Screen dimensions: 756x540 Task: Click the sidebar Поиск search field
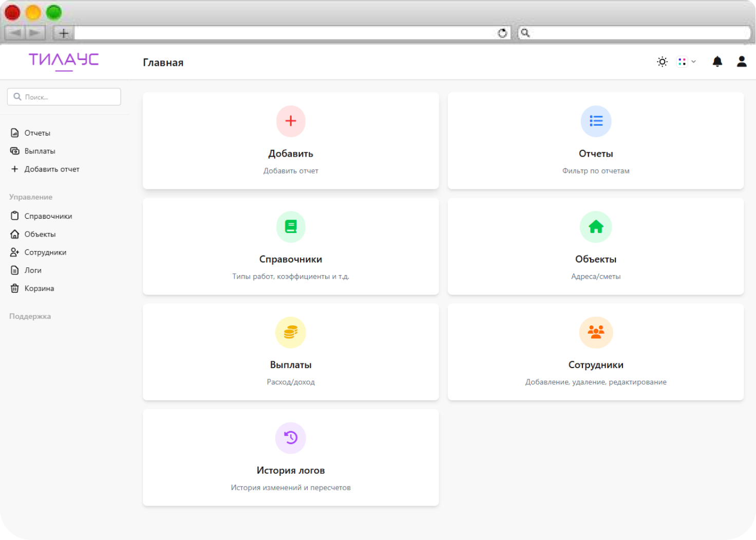[x=64, y=97]
